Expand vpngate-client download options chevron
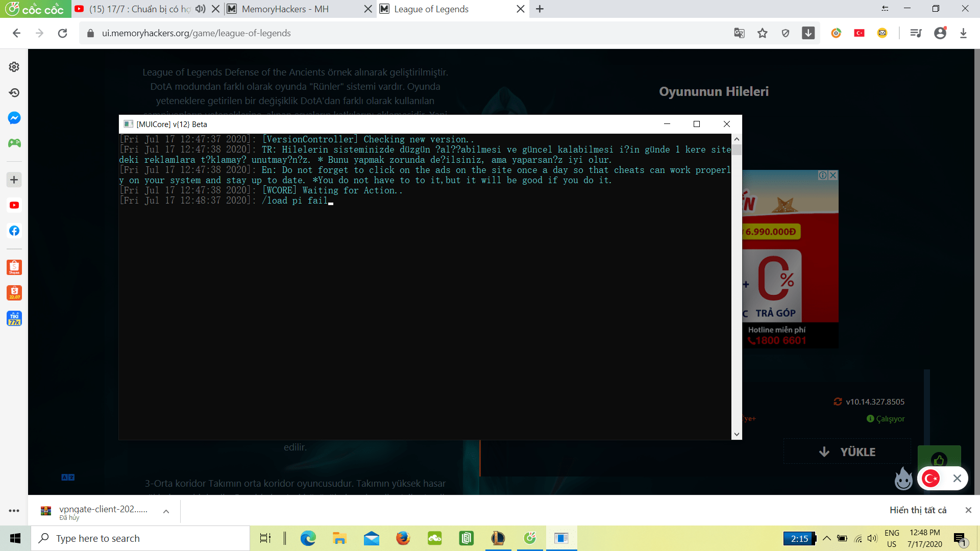The image size is (980, 551). coord(166,511)
